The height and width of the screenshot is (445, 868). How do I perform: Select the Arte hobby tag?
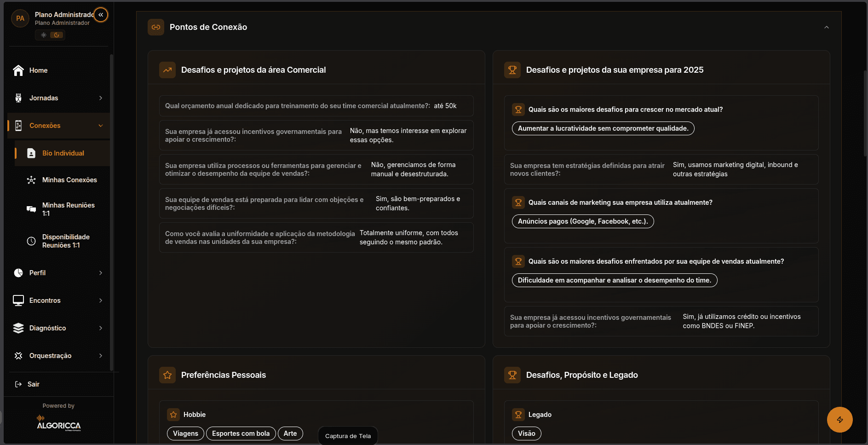coord(290,433)
